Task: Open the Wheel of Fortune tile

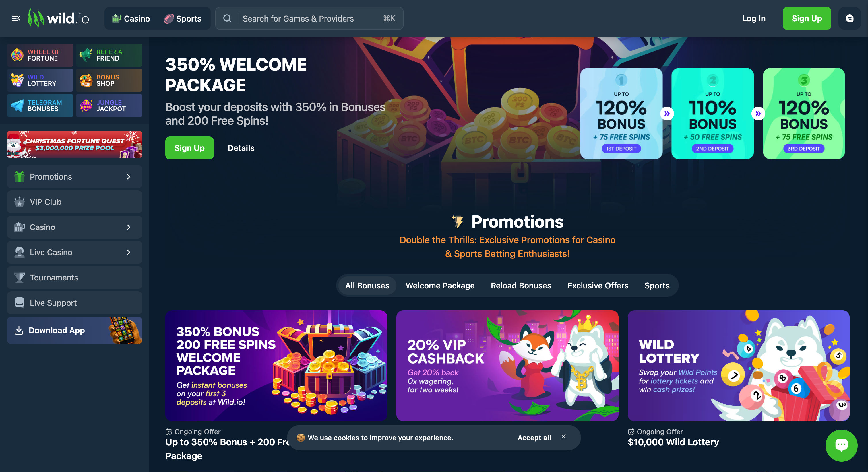Action: [40, 55]
